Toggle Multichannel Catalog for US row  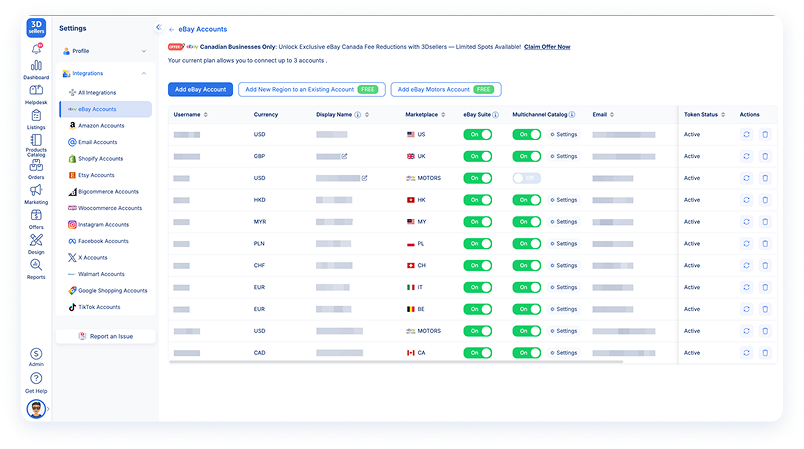click(527, 134)
